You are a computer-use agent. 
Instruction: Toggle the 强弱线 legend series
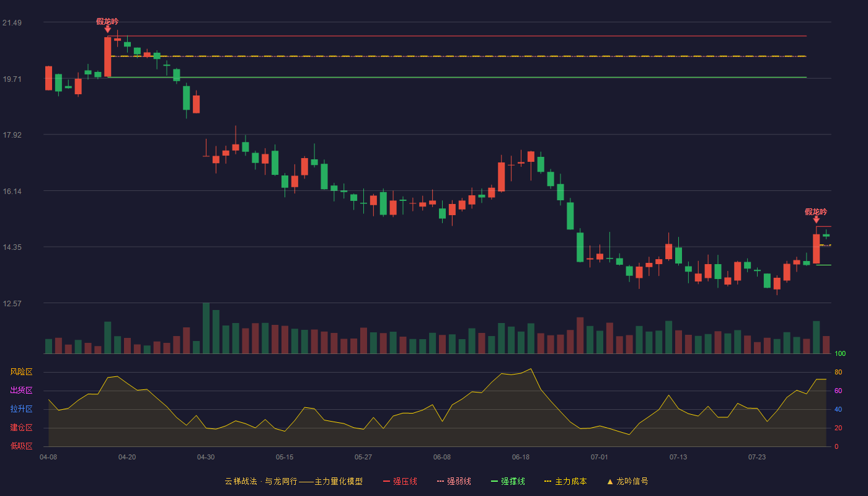tap(454, 481)
